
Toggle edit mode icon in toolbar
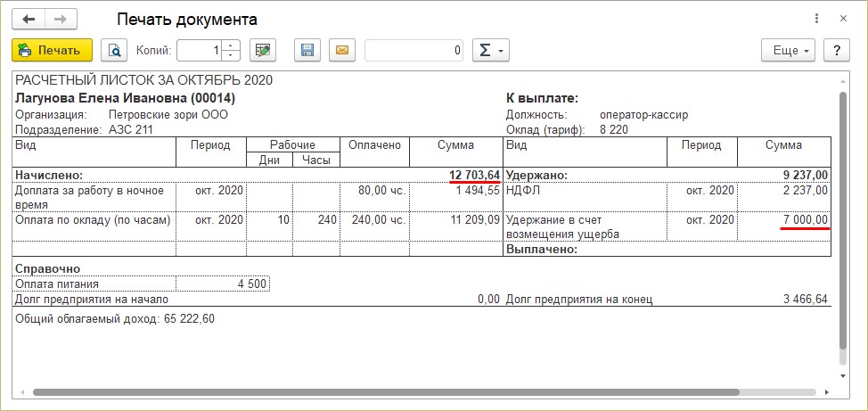click(x=262, y=51)
